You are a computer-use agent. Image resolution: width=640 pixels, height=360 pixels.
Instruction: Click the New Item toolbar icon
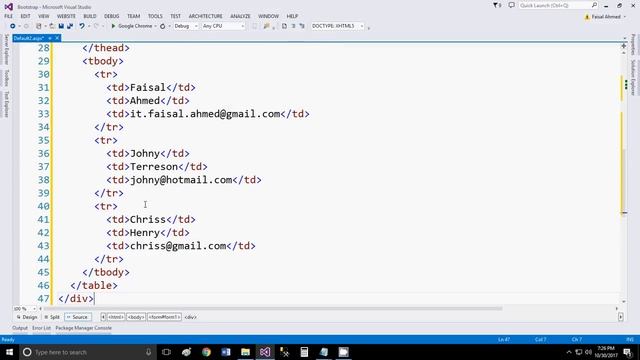(39, 26)
